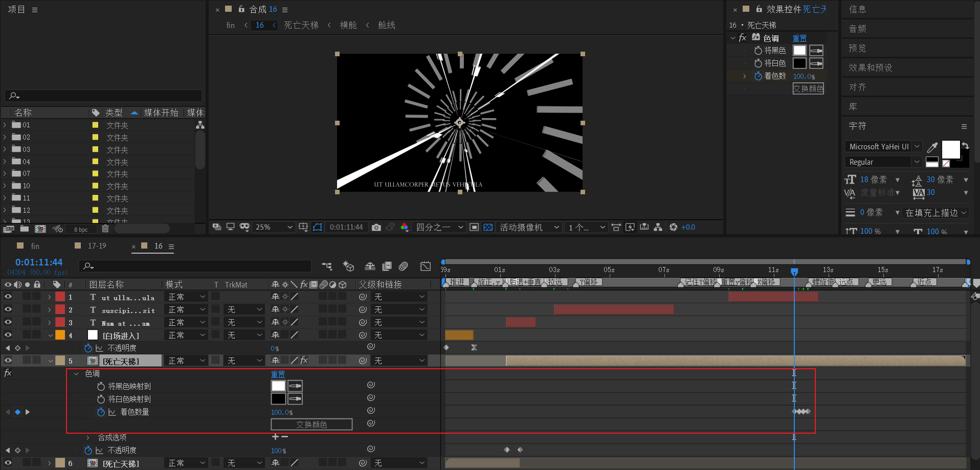Click 交换颜色 button in timeline

(x=311, y=424)
